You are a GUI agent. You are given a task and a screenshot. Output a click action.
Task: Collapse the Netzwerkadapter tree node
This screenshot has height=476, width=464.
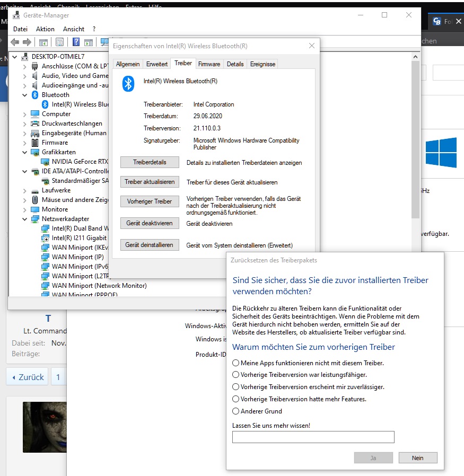(x=24, y=219)
